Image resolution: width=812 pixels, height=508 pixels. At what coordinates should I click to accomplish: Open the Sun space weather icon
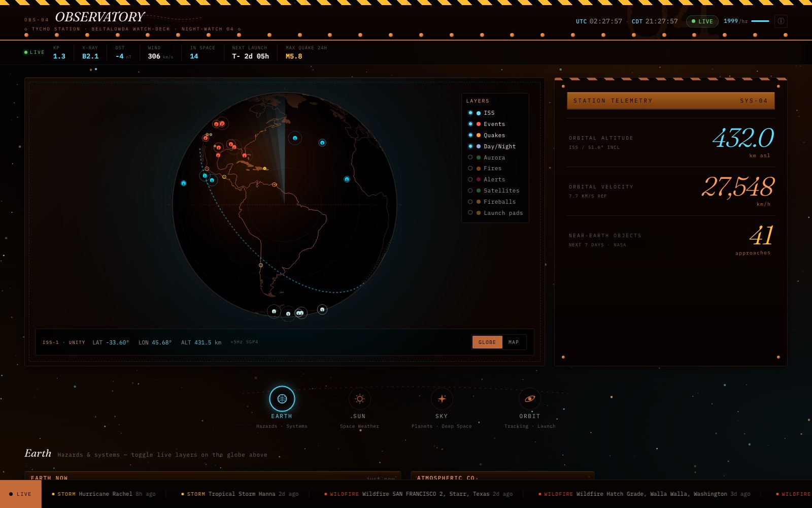pyautogui.click(x=360, y=399)
